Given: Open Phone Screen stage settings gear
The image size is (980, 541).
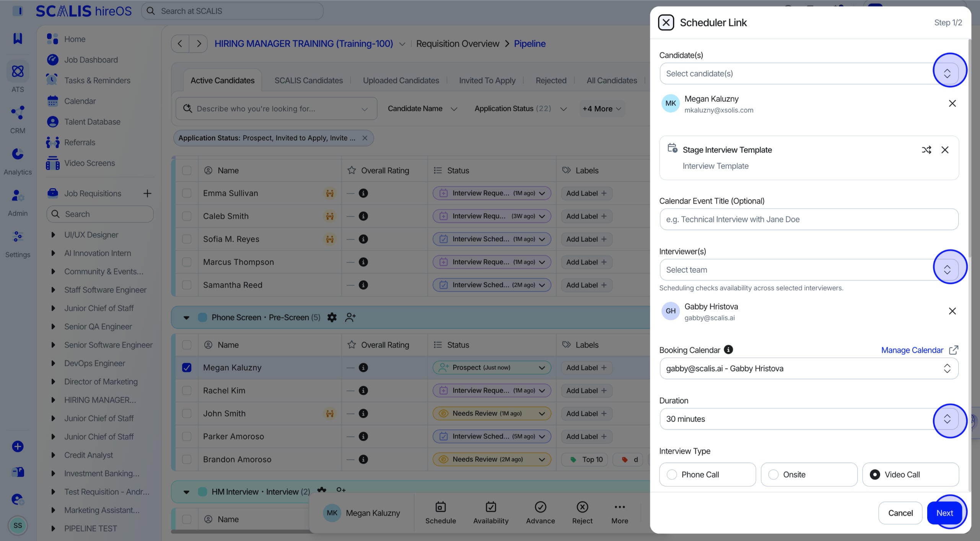Looking at the screenshot, I should pos(332,317).
